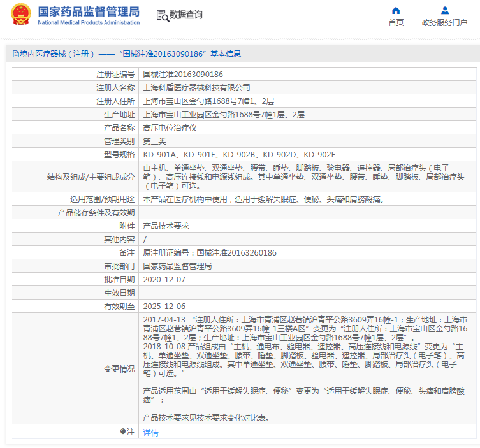Click the 产品名称 row label

tap(119, 128)
